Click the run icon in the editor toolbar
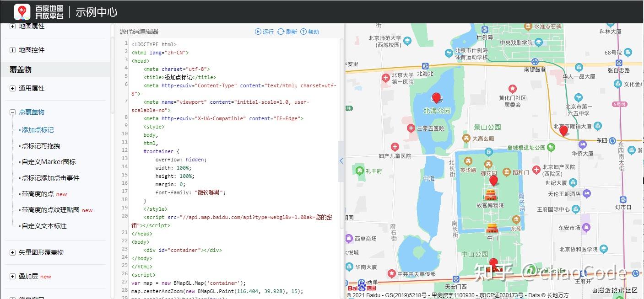Image resolution: width=644 pixels, height=299 pixels. coord(258,32)
